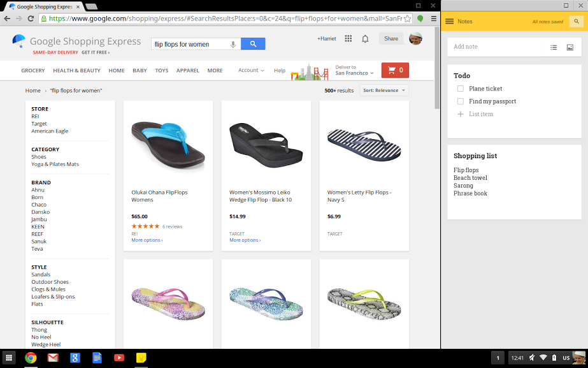Check the Plane ticket checkbox
588x368 pixels.
click(x=461, y=89)
